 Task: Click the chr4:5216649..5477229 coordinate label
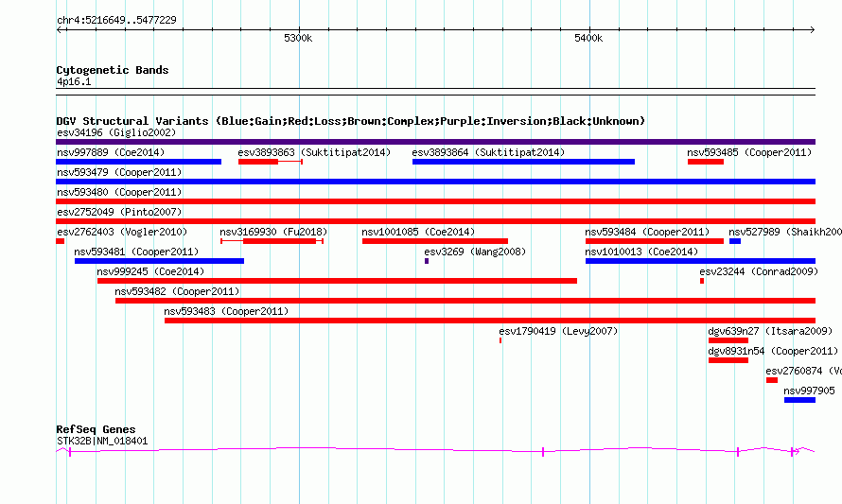click(x=116, y=20)
